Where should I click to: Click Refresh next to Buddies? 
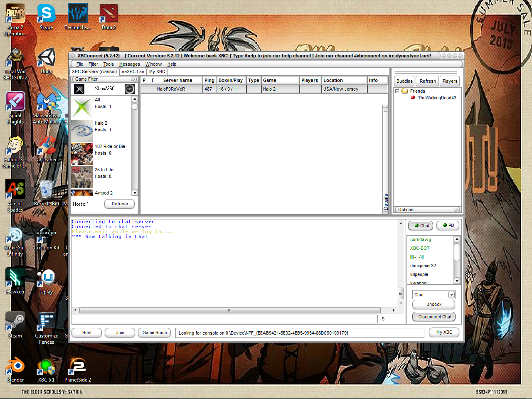[428, 81]
